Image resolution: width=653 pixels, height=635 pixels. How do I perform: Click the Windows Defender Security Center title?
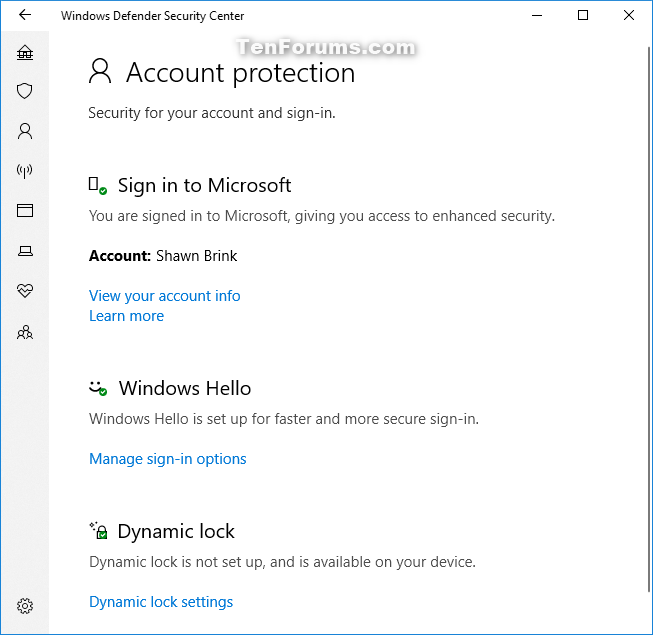[x=152, y=16]
